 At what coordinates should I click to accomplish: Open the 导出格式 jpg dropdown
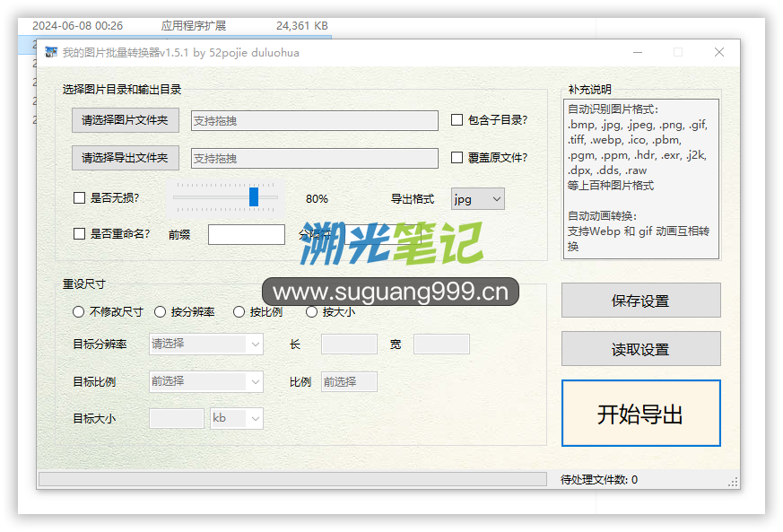(478, 199)
